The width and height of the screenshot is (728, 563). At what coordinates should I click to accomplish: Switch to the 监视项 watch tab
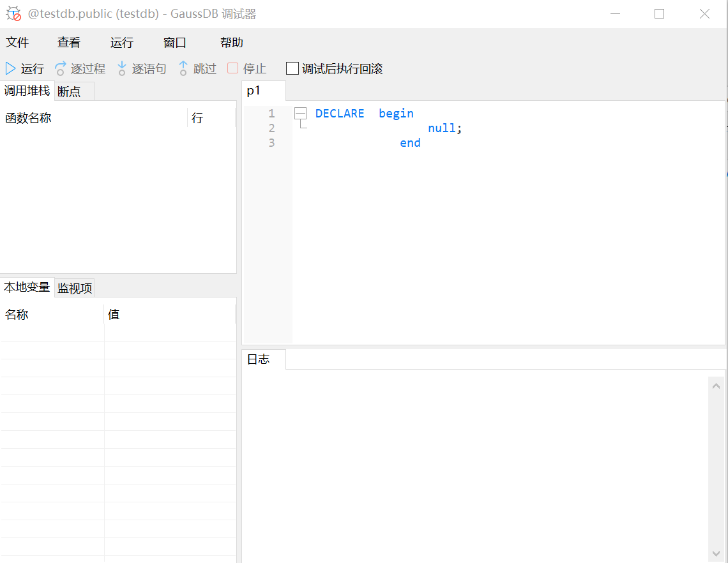(x=75, y=289)
